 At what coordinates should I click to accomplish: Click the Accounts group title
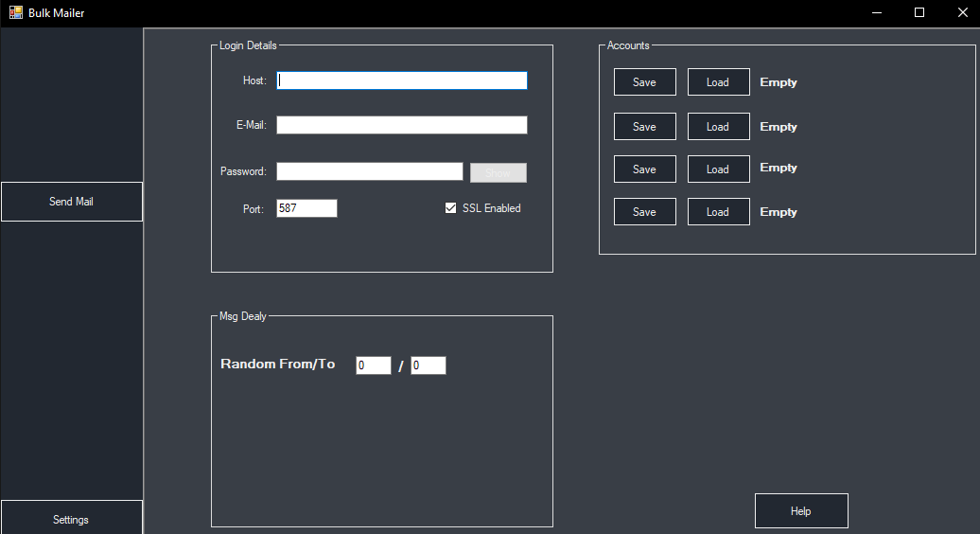628,45
